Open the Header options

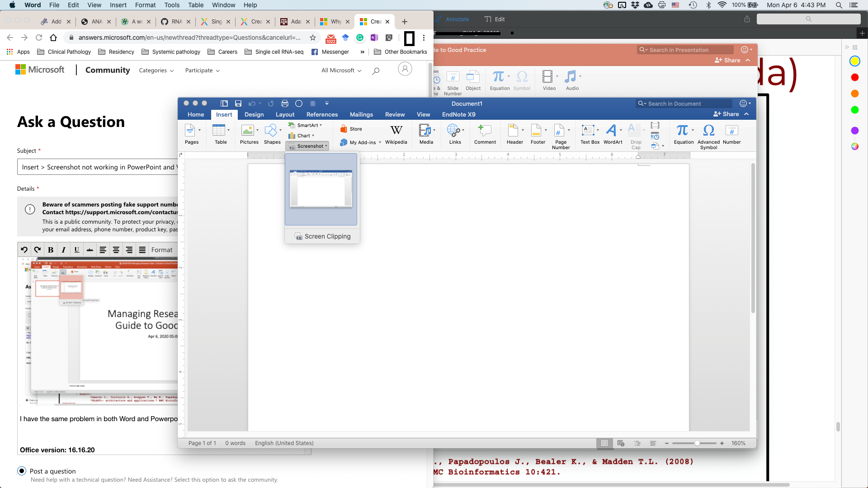point(515,134)
